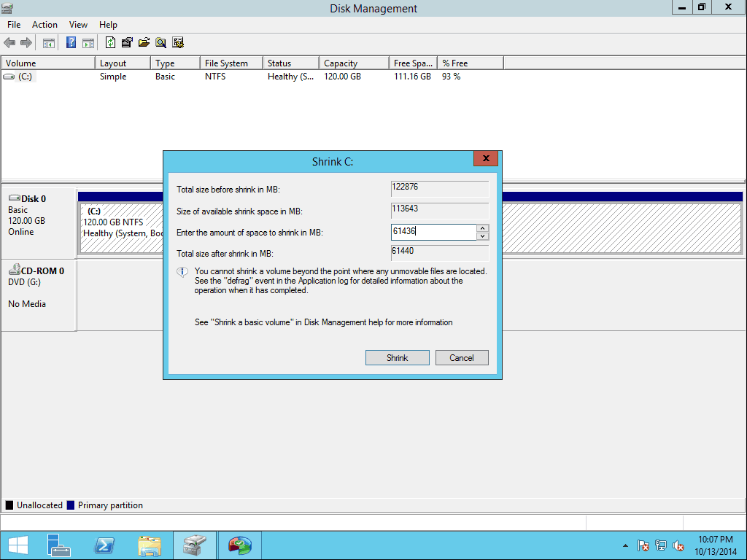Viewport: 747px width, 560px height.
Task: Click the 'Healthy (S...' status cell
Action: coord(290,76)
